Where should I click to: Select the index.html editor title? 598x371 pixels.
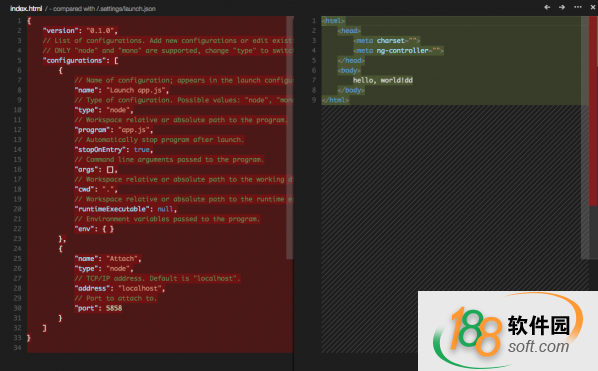pyautogui.click(x=26, y=8)
